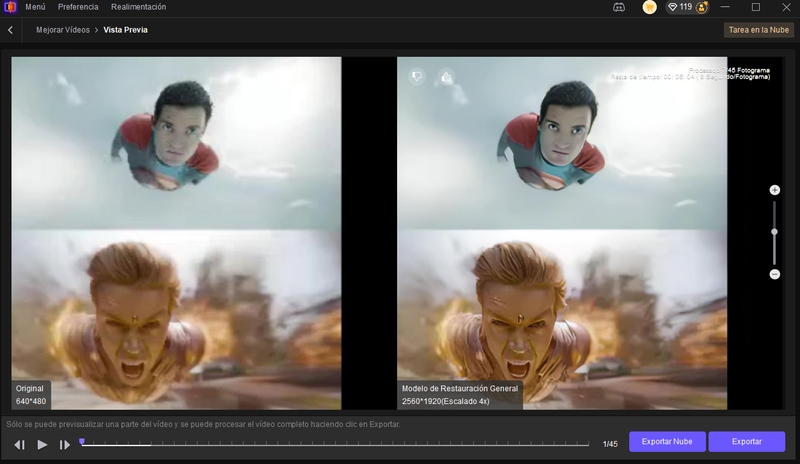Screen dimensions: 800x464
Task: Open the Discord community icon
Action: pyautogui.click(x=618, y=7)
